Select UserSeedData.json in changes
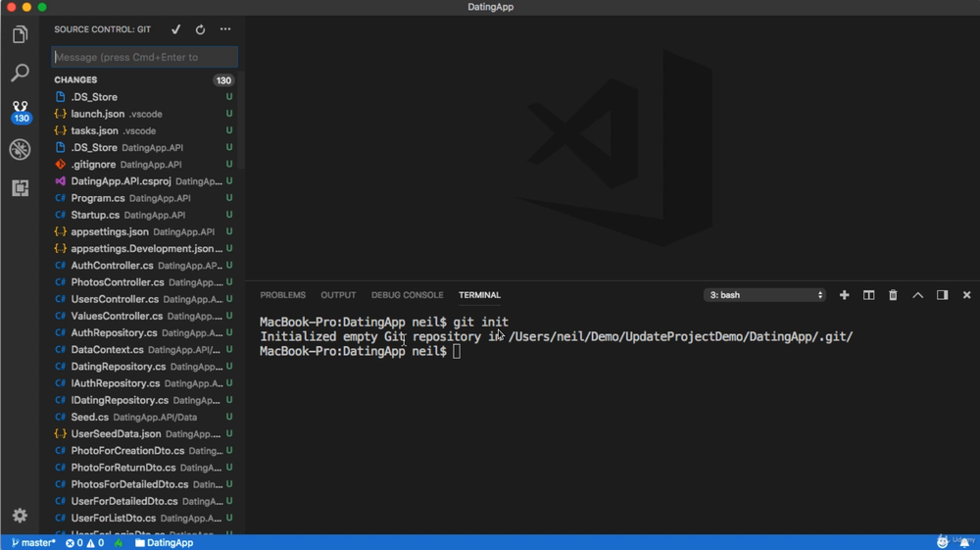The image size is (980, 550). click(143, 433)
